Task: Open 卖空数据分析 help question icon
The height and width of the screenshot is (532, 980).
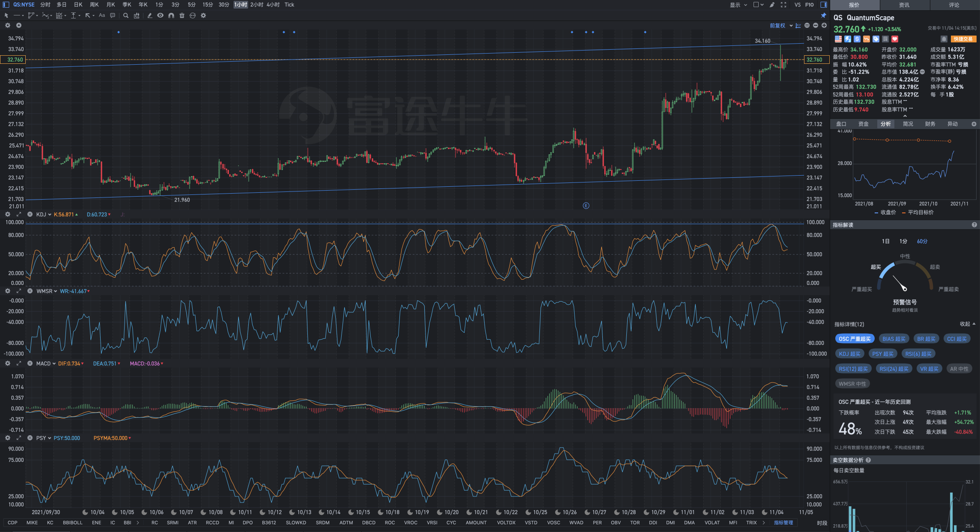Action: 868,460
